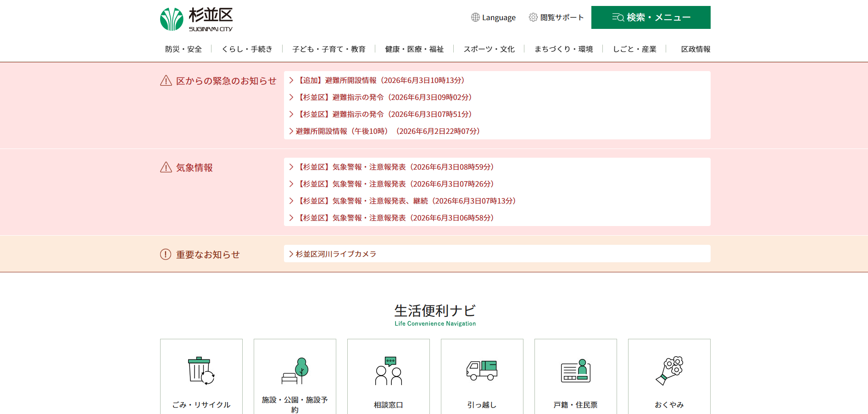Screen dimensions: 868x414
Task: Open the 引っ越し moving truck icon
Action: click(482, 370)
